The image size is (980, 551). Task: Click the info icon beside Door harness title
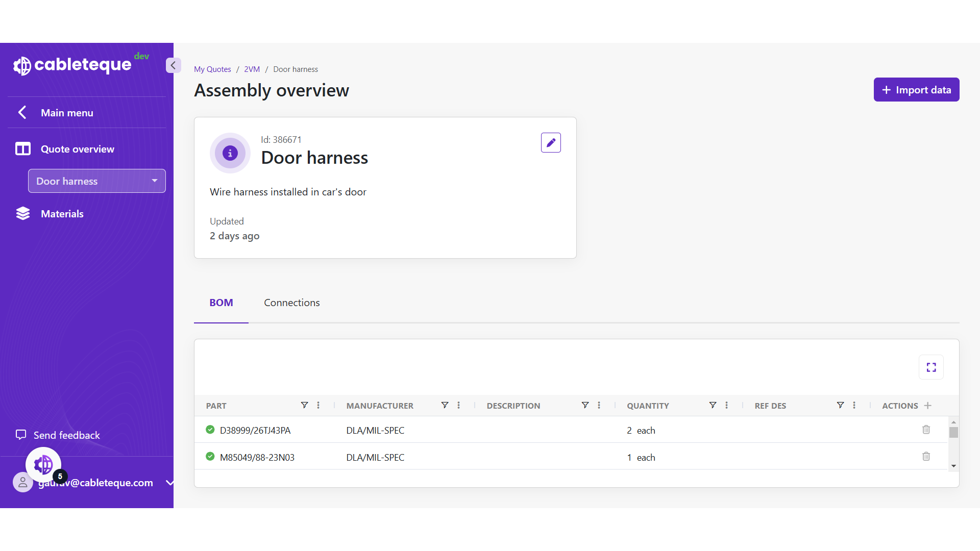pos(230,153)
